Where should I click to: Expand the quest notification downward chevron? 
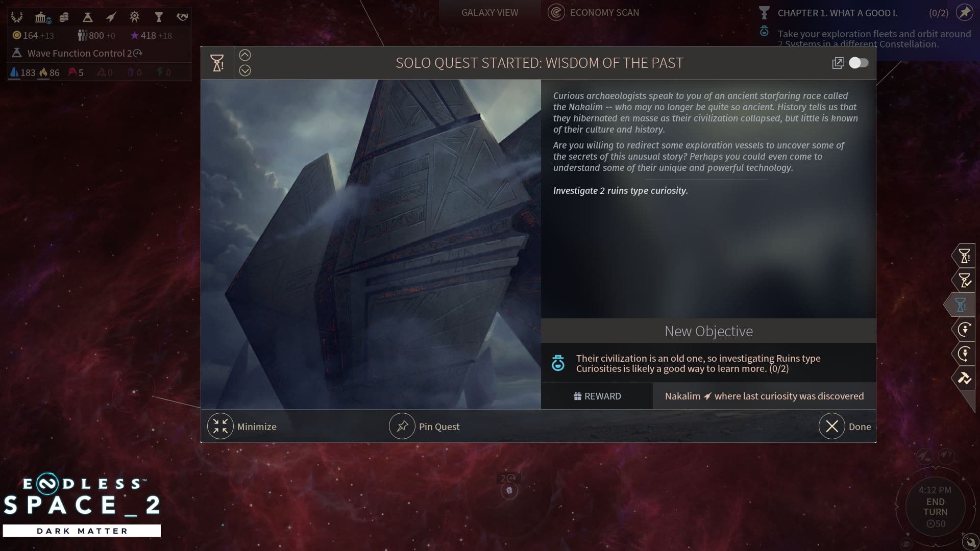[245, 70]
